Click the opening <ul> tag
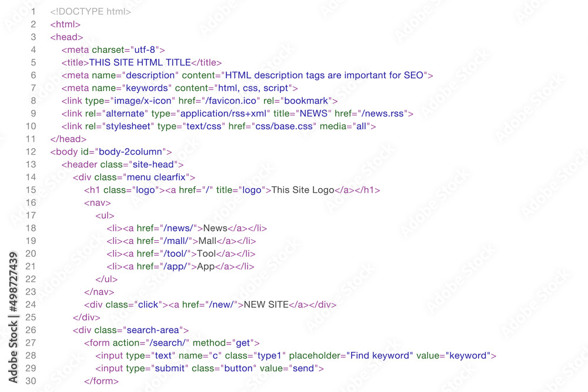The image size is (588, 392). coord(105,216)
